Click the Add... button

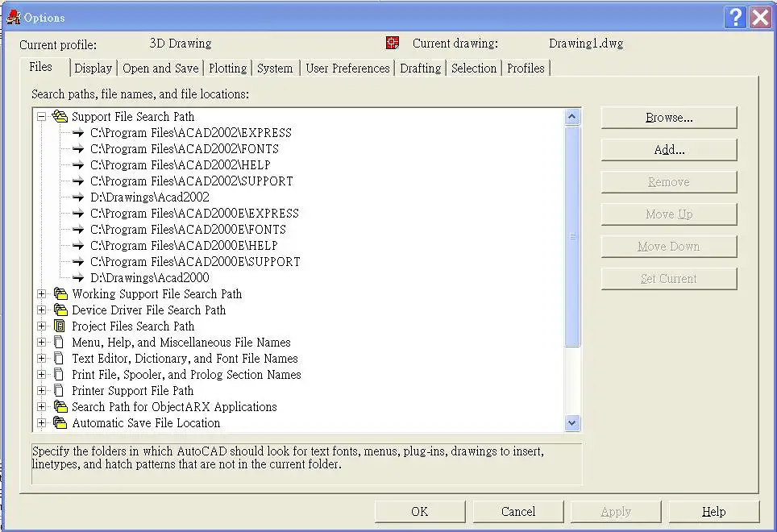tap(669, 150)
